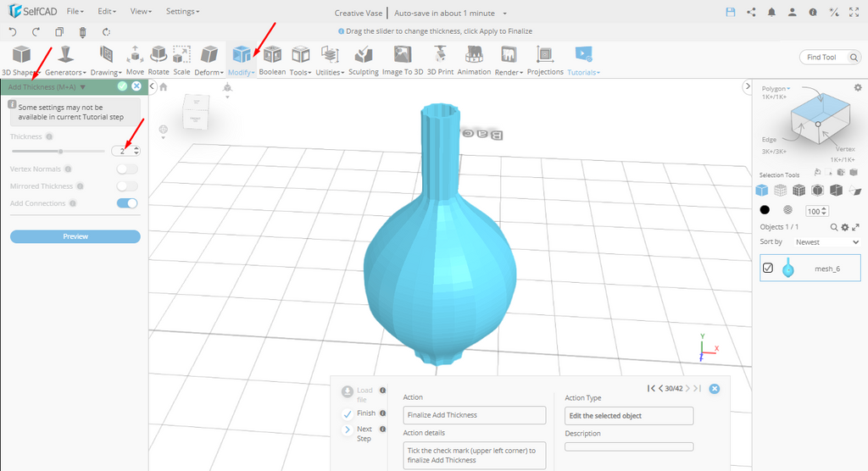868x471 pixels.
Task: Click the opacity value field showing 100
Action: [x=816, y=211]
